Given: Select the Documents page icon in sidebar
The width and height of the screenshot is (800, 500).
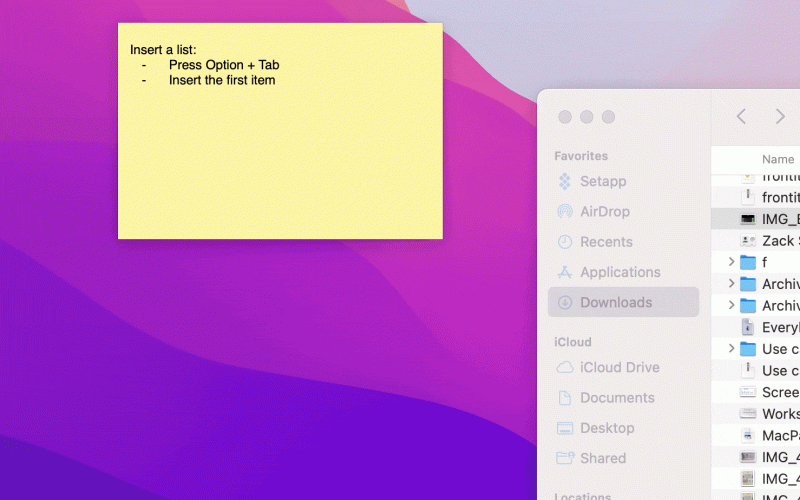Looking at the screenshot, I should pyautogui.click(x=564, y=397).
